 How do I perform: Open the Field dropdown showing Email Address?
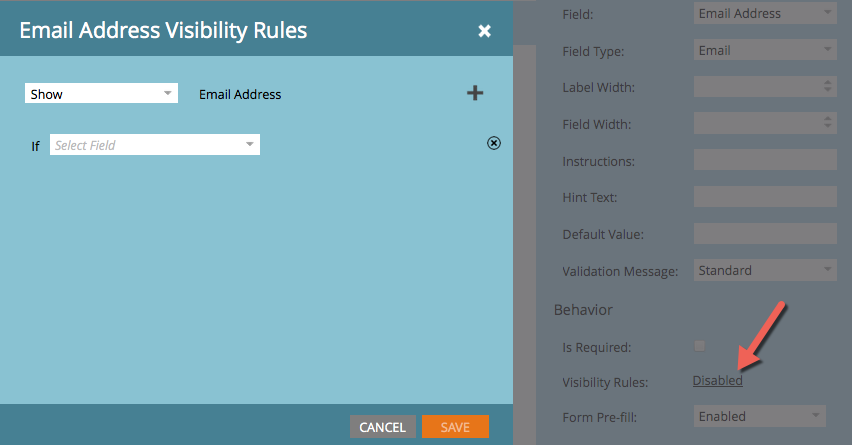tap(764, 14)
